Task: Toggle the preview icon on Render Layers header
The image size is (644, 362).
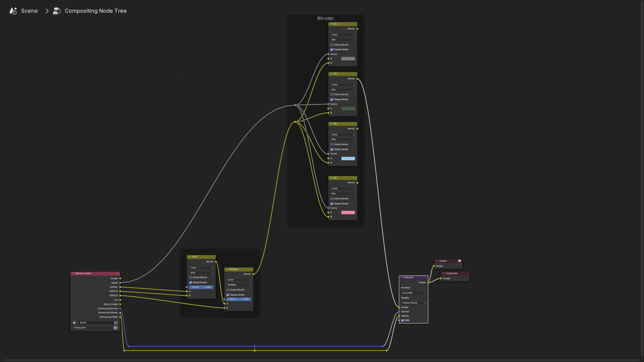Action: (117, 274)
